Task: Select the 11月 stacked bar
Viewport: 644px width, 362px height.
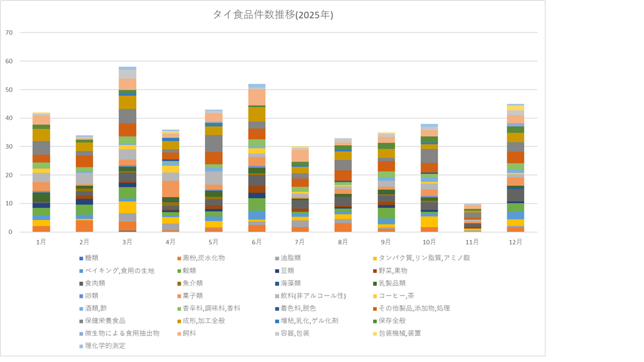Action: point(472,218)
